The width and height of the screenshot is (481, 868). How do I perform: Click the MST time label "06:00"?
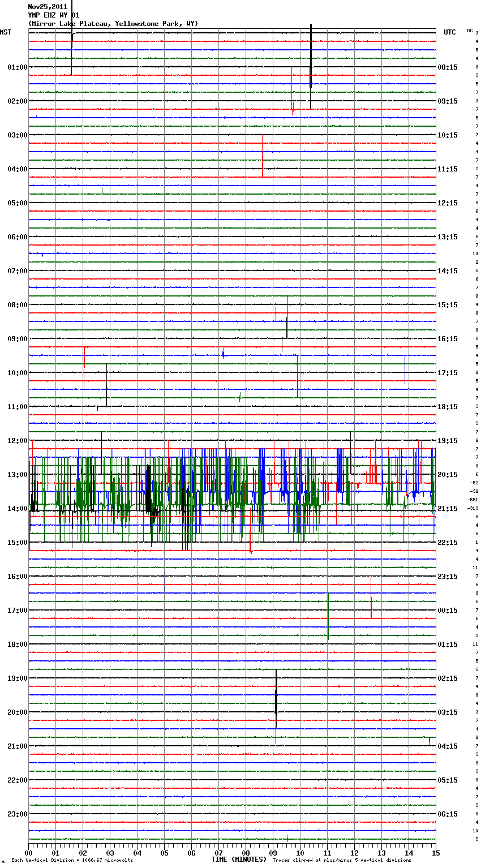click(x=18, y=237)
